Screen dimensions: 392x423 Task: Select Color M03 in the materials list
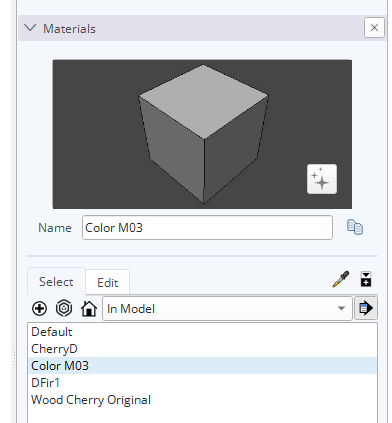pyautogui.click(x=203, y=366)
